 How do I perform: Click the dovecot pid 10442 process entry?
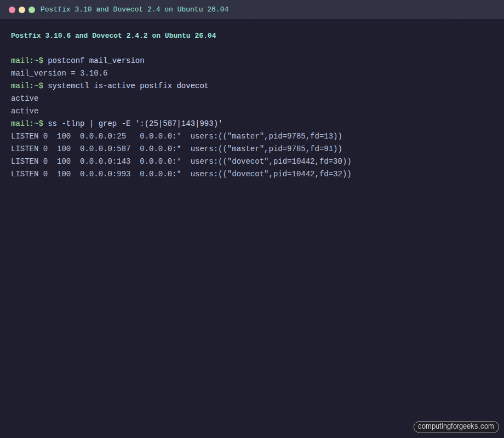271,161
